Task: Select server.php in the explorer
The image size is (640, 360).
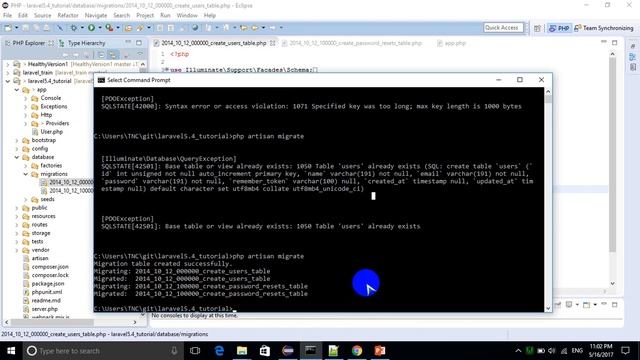Action: [44, 309]
